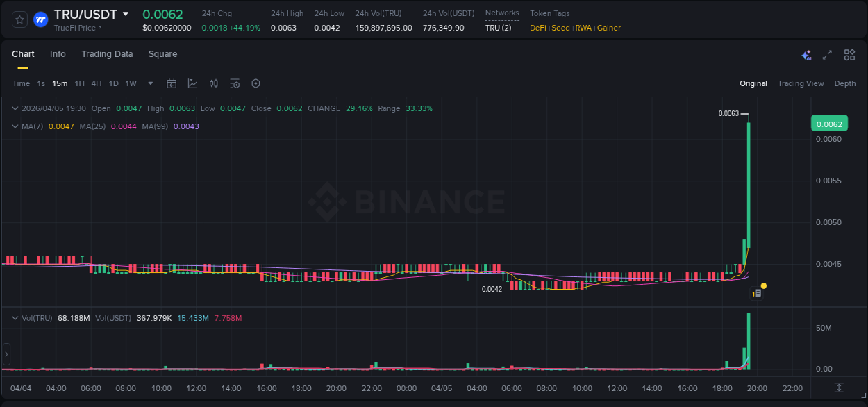Switch to the Trading Data tab

tap(107, 53)
